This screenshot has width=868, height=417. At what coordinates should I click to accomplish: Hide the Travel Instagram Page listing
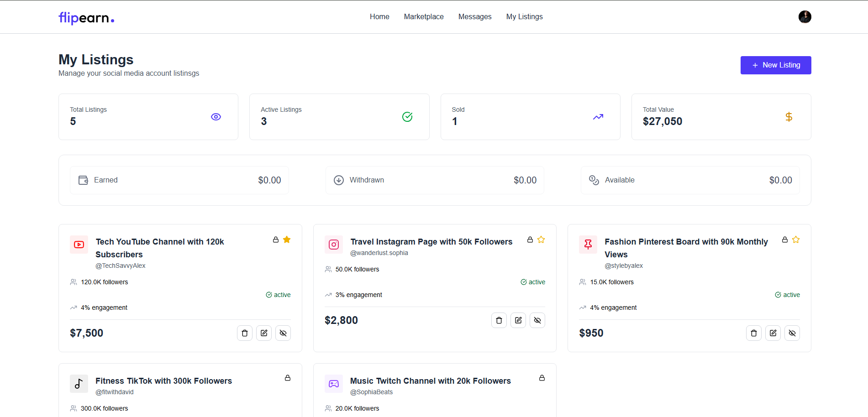coord(537,320)
